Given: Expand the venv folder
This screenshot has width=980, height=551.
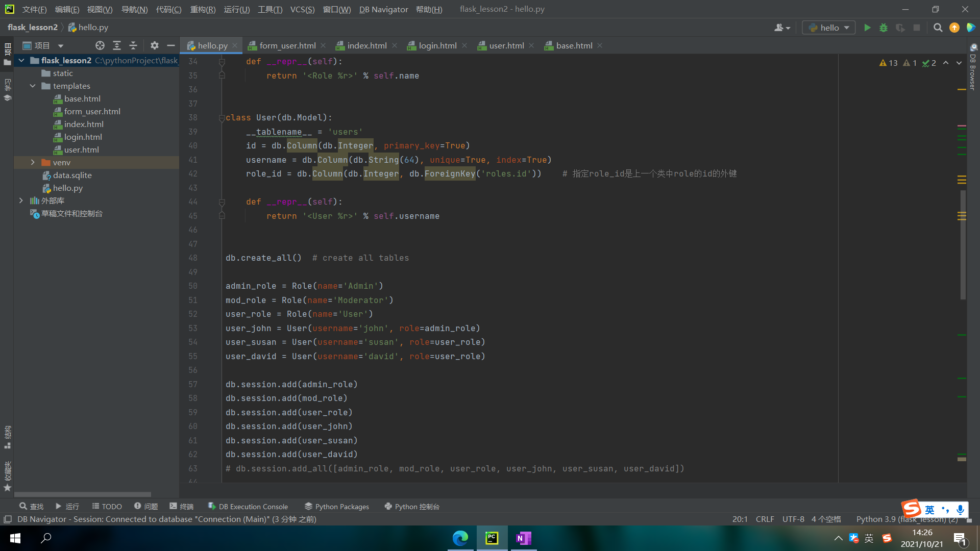Looking at the screenshot, I should click(x=33, y=162).
